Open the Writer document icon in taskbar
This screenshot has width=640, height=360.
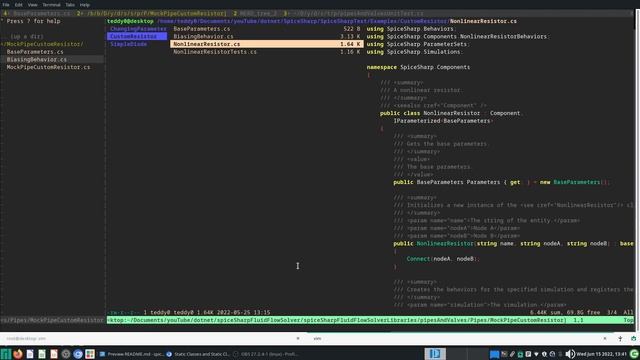pos(30,354)
